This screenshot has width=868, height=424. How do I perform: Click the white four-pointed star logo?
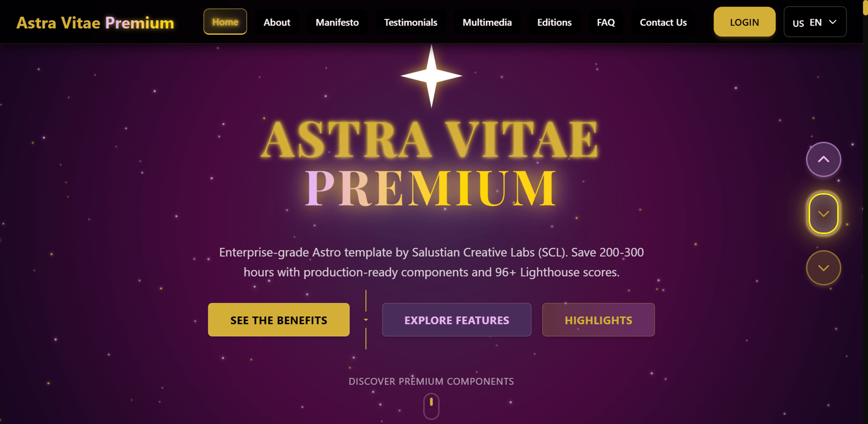431,76
